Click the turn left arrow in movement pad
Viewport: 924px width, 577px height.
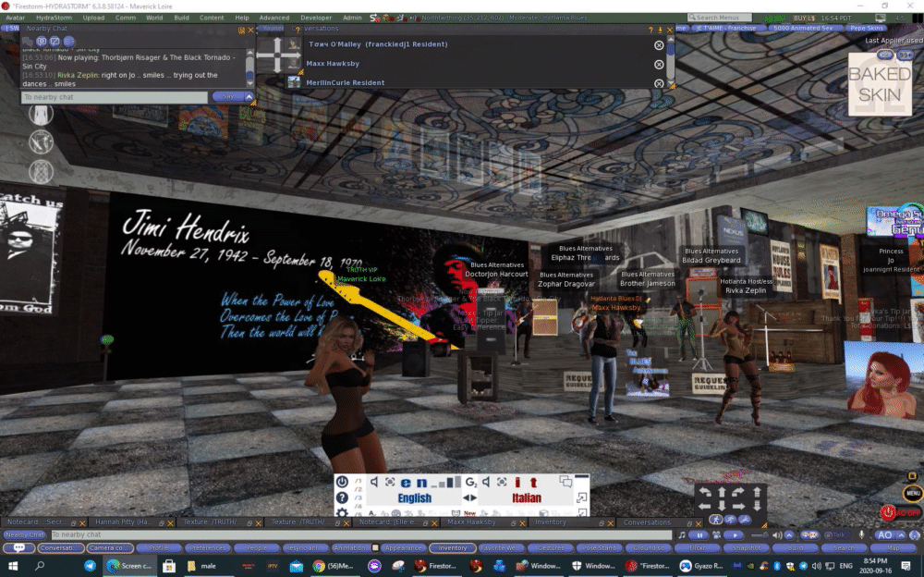705,492
